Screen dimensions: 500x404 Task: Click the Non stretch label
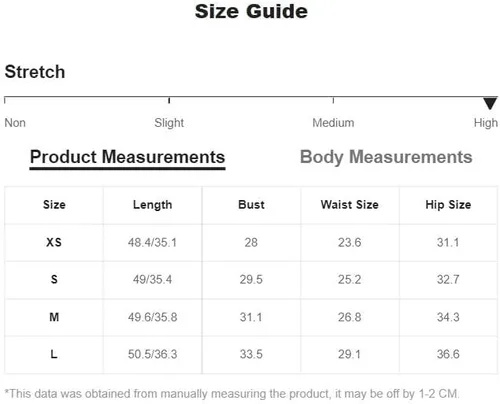click(15, 123)
